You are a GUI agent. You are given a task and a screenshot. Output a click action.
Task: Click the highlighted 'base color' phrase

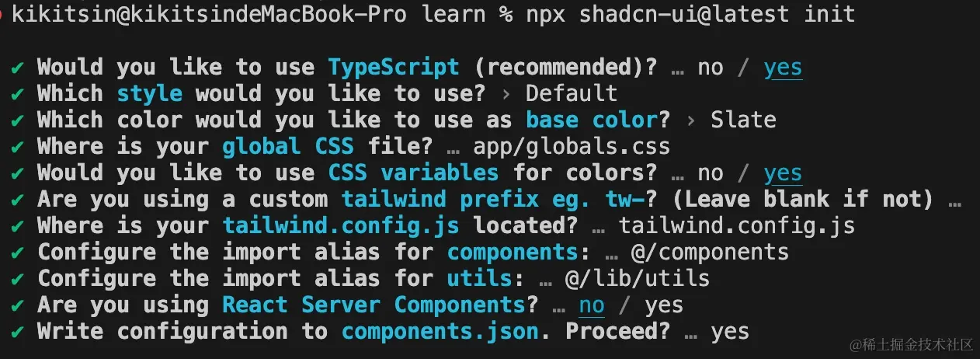coord(591,120)
